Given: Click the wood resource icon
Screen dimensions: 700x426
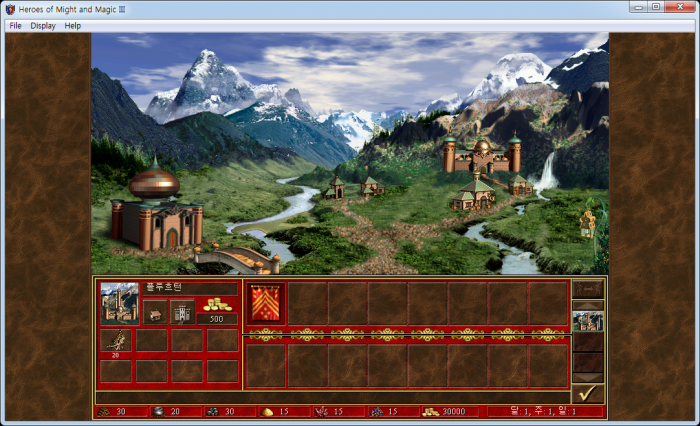Looking at the screenshot, I should 104,412.
